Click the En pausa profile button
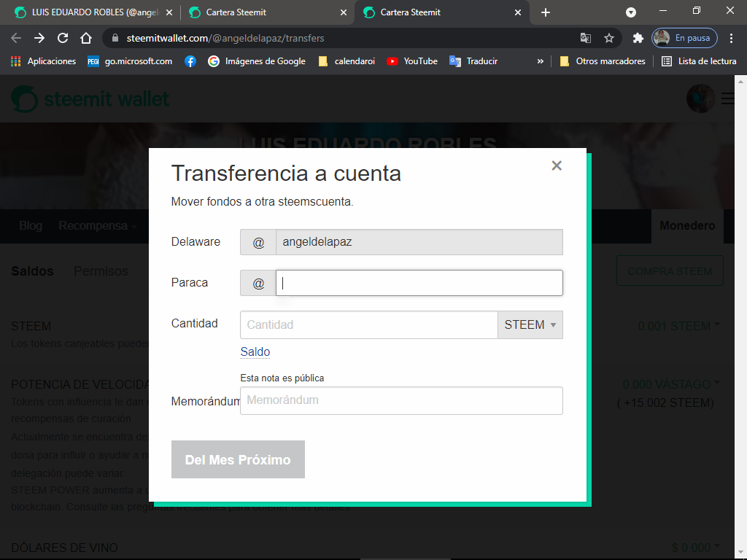The height and width of the screenshot is (560, 747). (684, 38)
